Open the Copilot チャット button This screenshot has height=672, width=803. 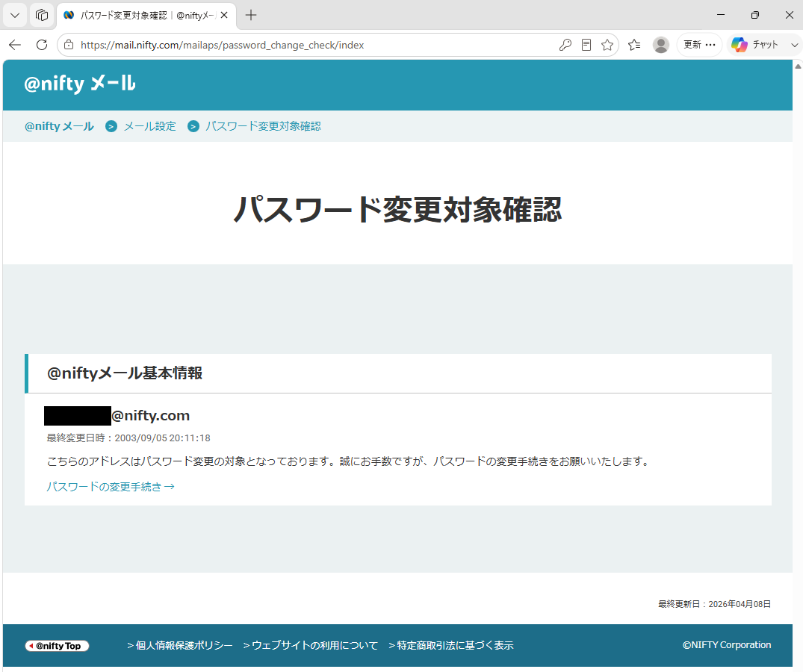(755, 45)
